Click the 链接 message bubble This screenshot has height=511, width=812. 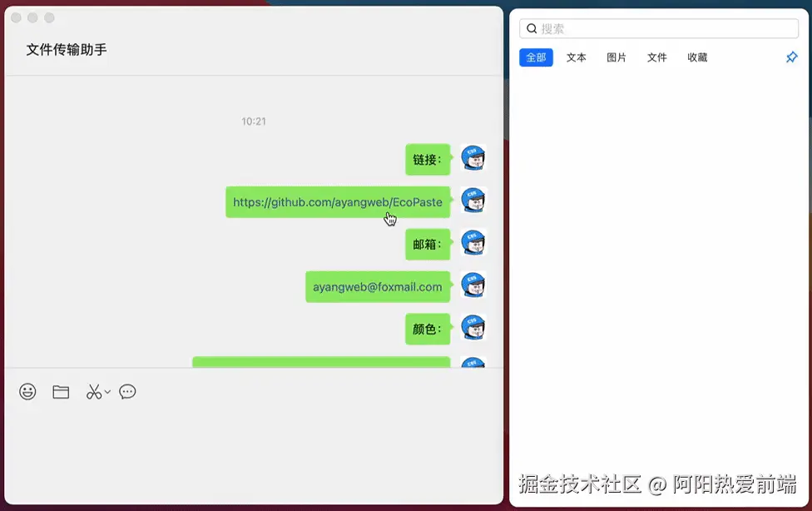[x=427, y=159]
